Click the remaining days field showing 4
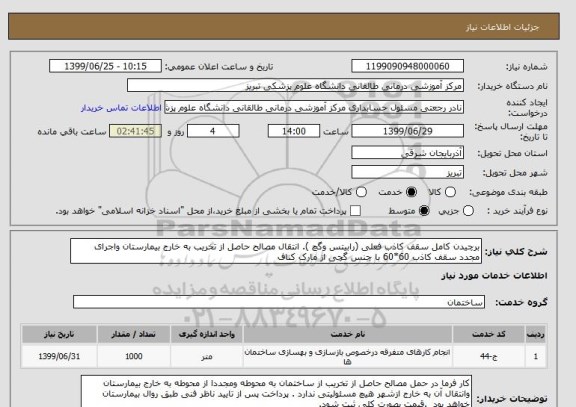 pos(213,131)
